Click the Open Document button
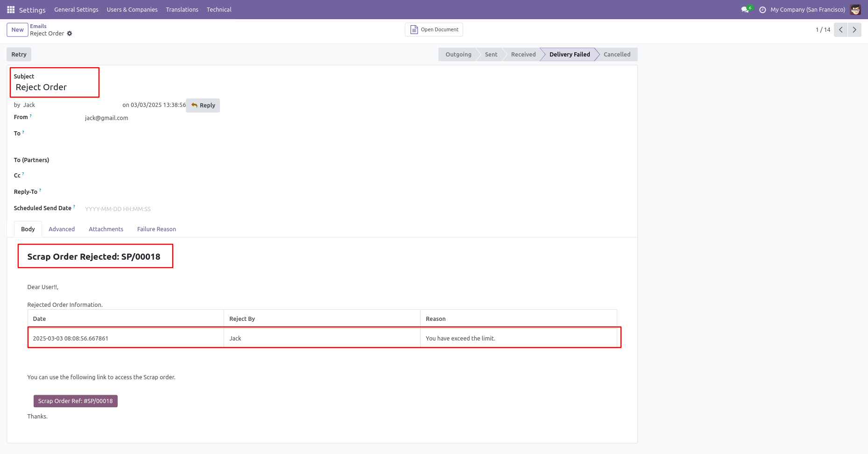 coord(434,30)
